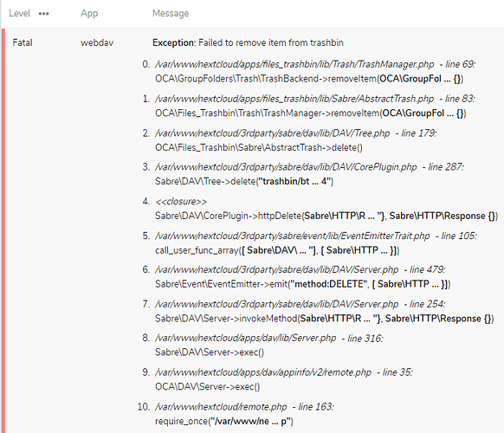Click the v2/remote.php line 35 path
Screen dimensions: 504x433
284,372
